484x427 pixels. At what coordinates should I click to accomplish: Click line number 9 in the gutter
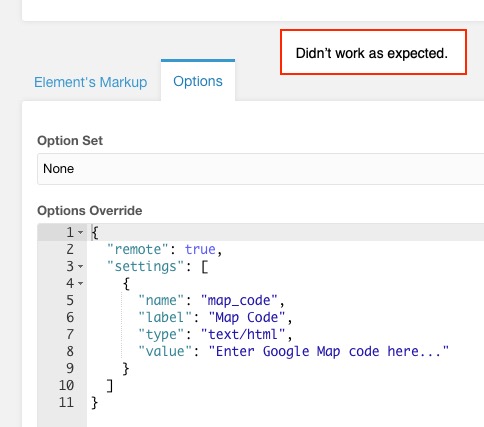[x=70, y=369]
